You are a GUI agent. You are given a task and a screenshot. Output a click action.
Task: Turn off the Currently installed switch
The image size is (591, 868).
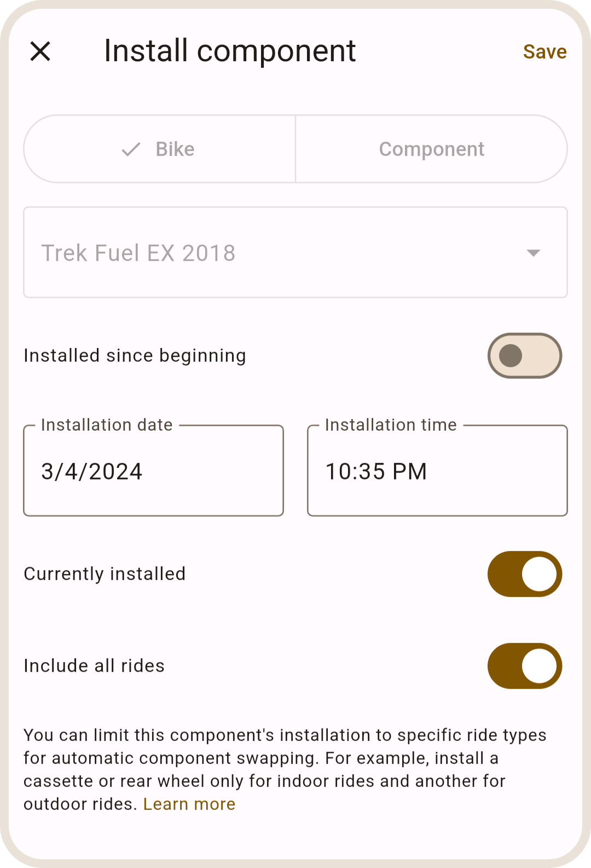click(524, 574)
